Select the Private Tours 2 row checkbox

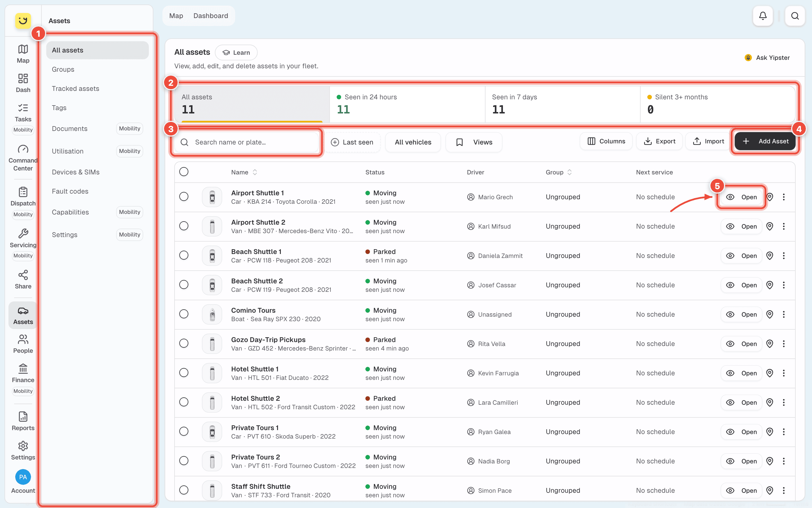click(184, 461)
